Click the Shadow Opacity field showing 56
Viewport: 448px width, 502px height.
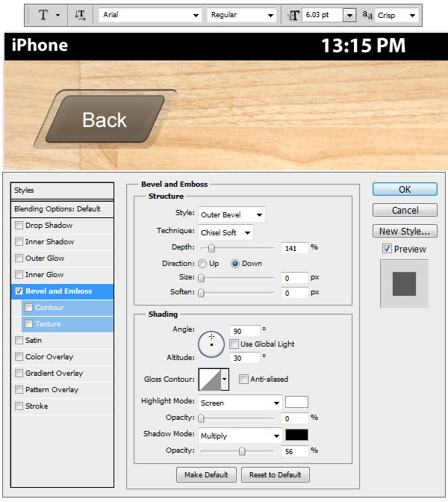[295, 451]
